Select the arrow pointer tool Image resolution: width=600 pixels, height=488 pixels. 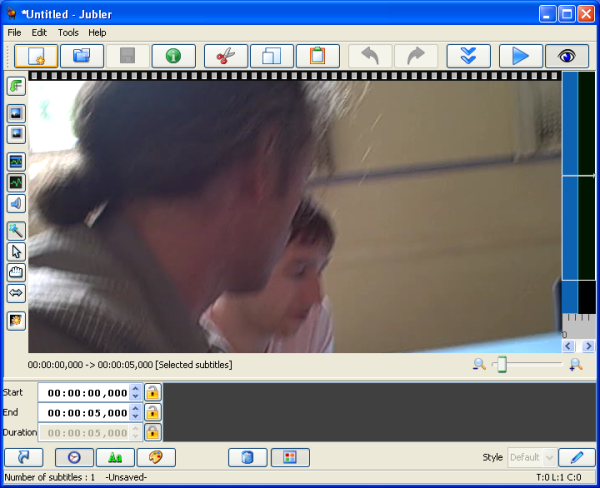tap(16, 251)
